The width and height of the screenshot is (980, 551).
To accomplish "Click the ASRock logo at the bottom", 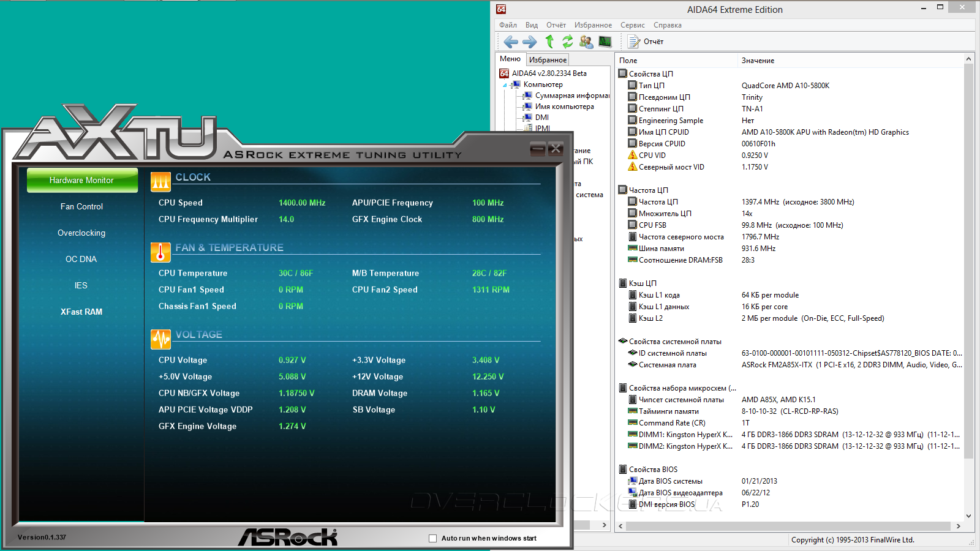I will coord(288,537).
